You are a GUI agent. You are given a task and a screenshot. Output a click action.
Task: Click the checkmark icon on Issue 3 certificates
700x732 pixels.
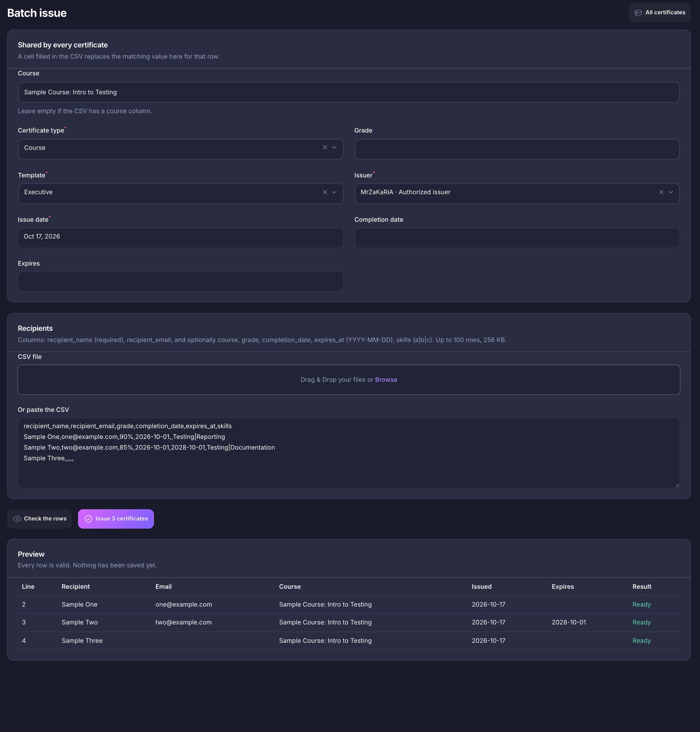click(88, 519)
